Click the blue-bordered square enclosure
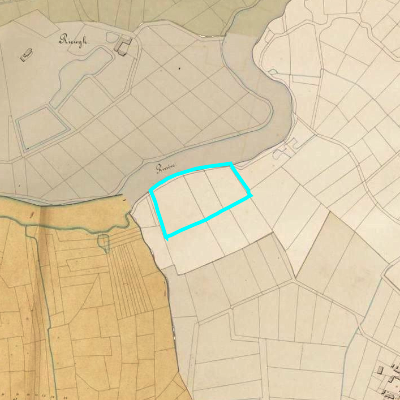This screenshot has height=400, width=400. click(43, 128)
